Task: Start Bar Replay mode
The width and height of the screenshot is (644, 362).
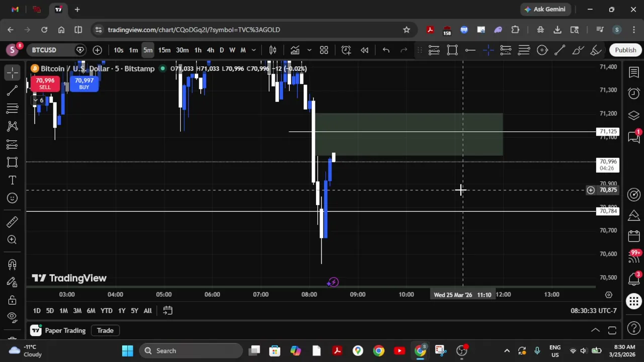Action: (365, 50)
